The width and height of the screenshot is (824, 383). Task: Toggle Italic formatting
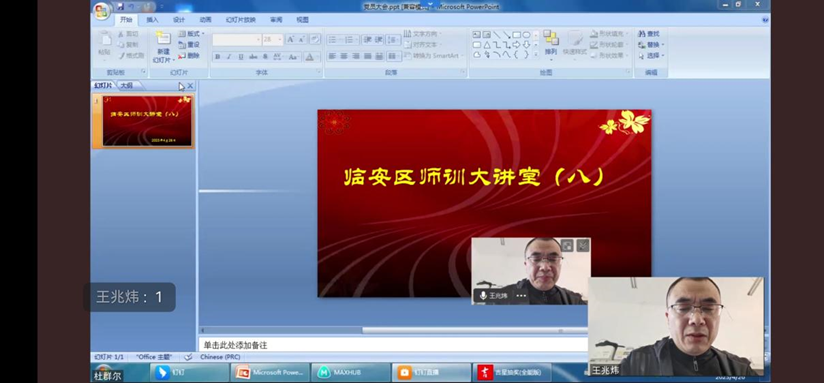[x=229, y=57]
